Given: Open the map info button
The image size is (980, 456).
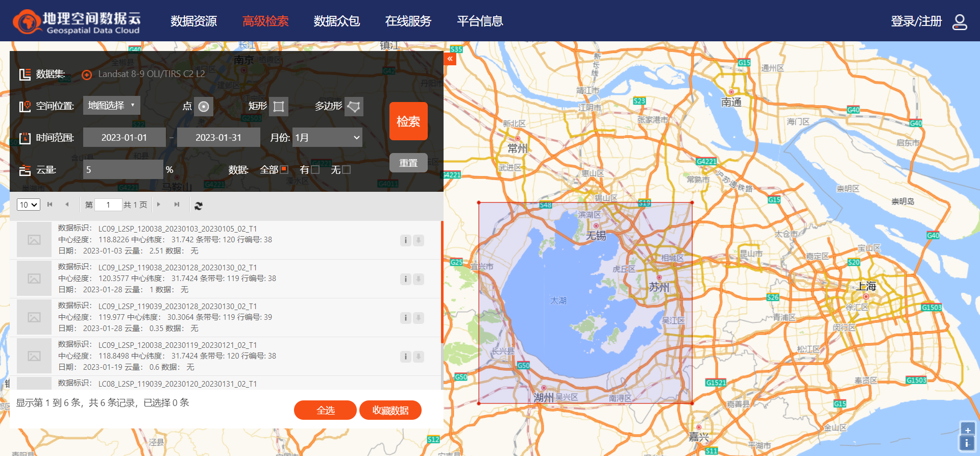Looking at the screenshot, I should pos(967,443).
